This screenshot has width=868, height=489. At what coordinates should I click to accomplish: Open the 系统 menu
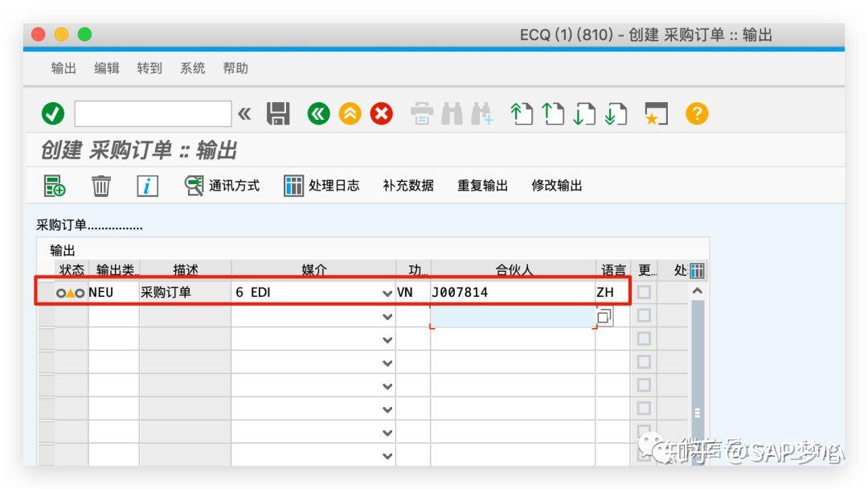pos(192,68)
